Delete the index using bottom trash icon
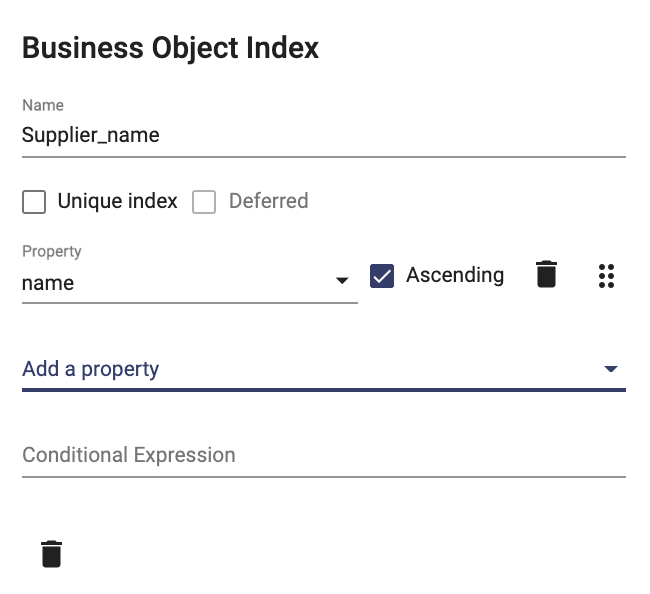 pyautogui.click(x=51, y=554)
